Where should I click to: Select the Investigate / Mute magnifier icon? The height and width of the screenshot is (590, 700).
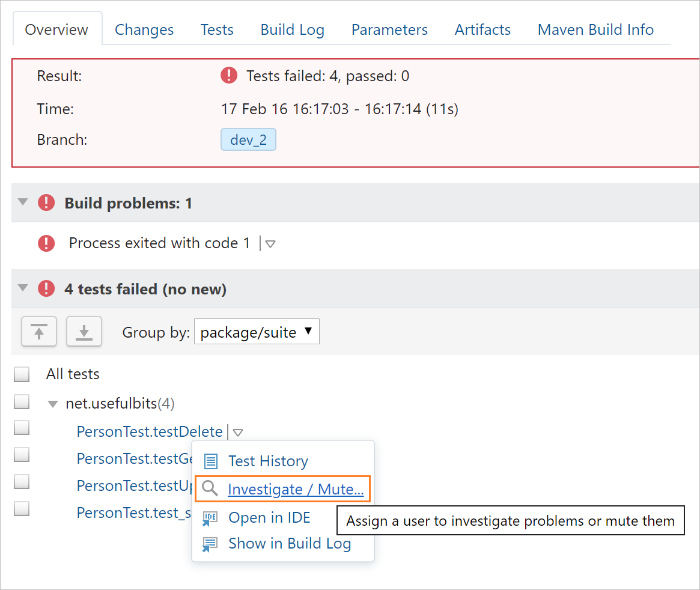pyautogui.click(x=209, y=488)
